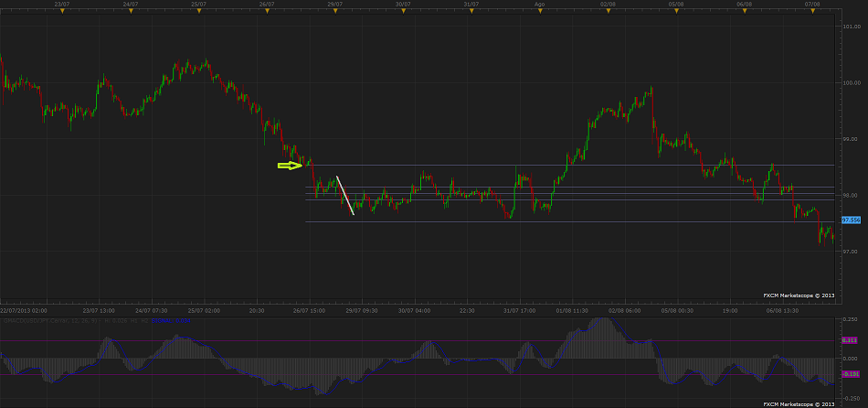Click the yellow arrow annotation on chart
This screenshot has height=408, width=868.
pyautogui.click(x=290, y=166)
